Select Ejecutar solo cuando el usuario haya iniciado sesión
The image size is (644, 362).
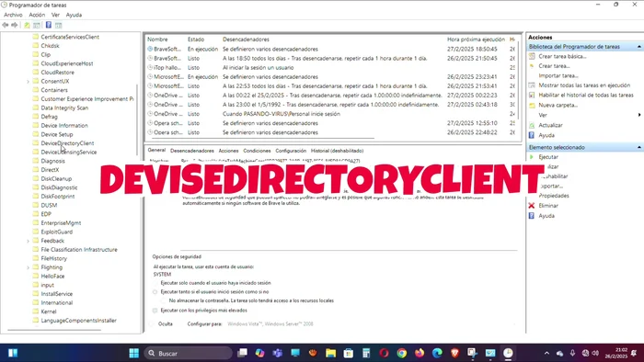tap(155, 283)
